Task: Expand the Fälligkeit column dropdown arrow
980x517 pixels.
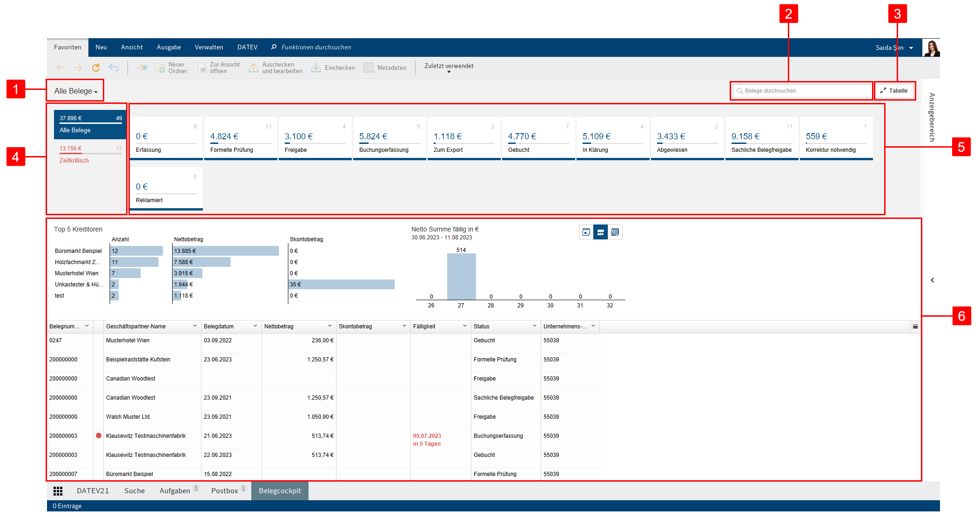Action: [x=465, y=326]
